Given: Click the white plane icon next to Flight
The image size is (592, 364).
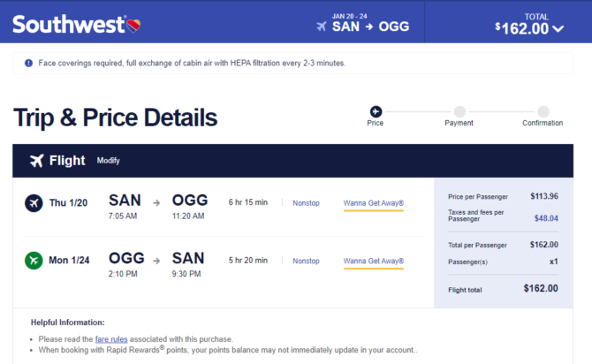Looking at the screenshot, I should (x=37, y=161).
